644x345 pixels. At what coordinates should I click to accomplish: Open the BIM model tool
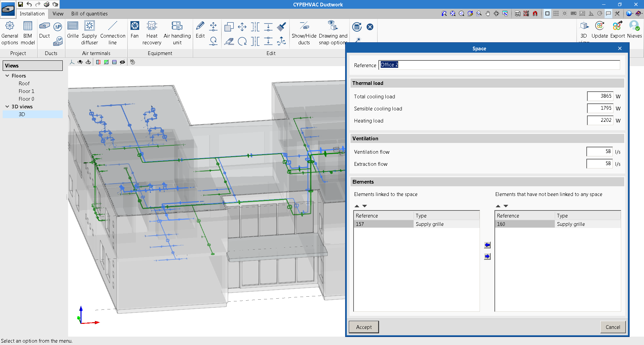point(28,33)
